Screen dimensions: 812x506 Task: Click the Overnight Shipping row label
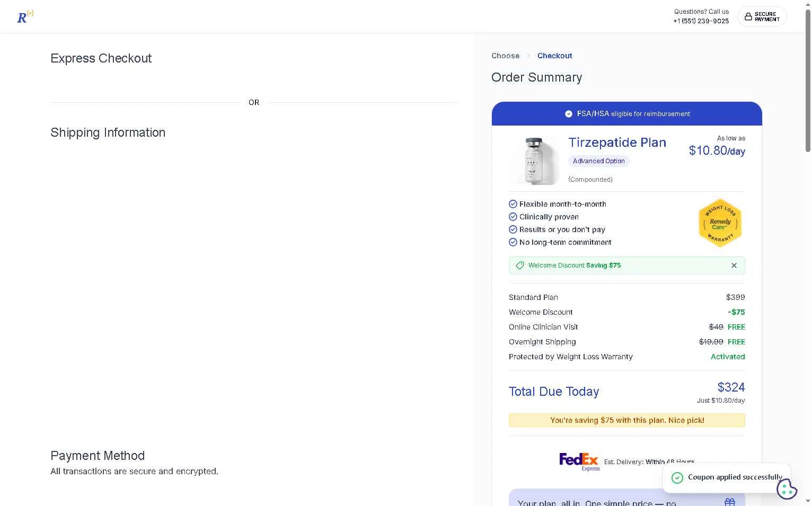pos(542,342)
